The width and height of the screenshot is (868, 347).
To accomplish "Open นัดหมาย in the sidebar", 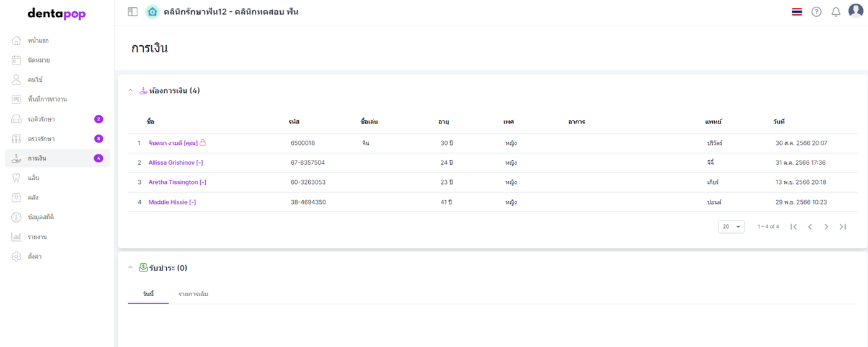I will 57,60.
